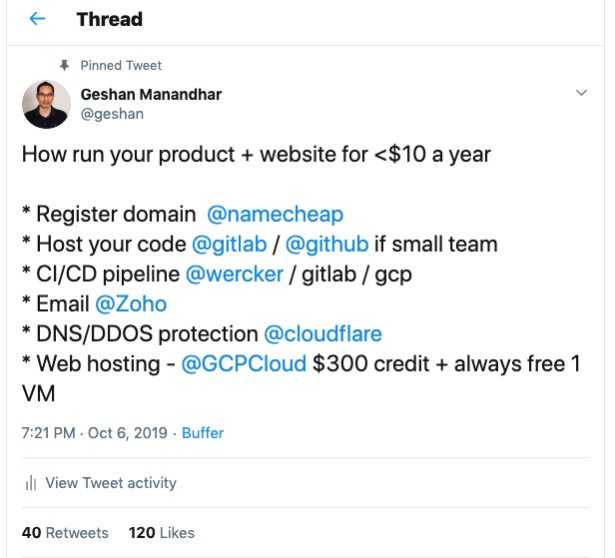Click the back arrow icon
Image resolution: width=615 pixels, height=558 pixels.
click(x=38, y=19)
